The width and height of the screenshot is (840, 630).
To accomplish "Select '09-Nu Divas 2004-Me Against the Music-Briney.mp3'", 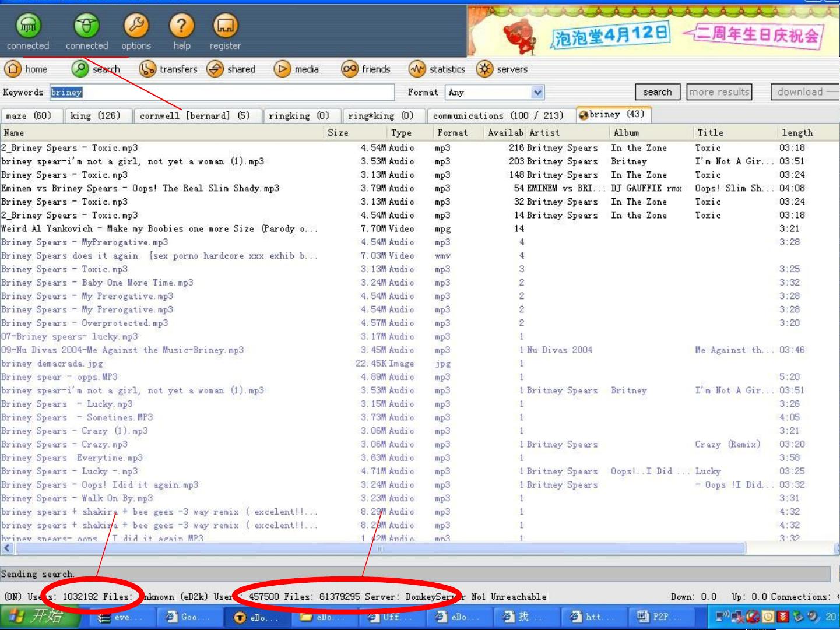I will 420,350.
